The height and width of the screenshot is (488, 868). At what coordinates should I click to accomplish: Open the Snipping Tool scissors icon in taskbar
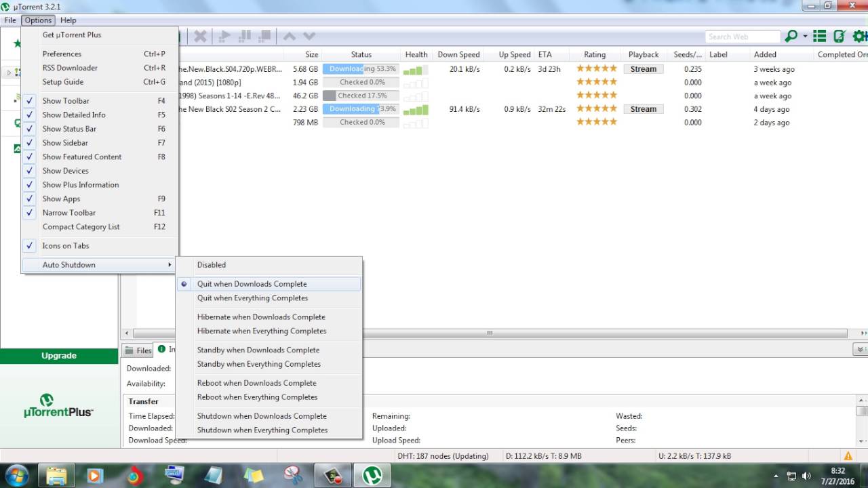294,476
